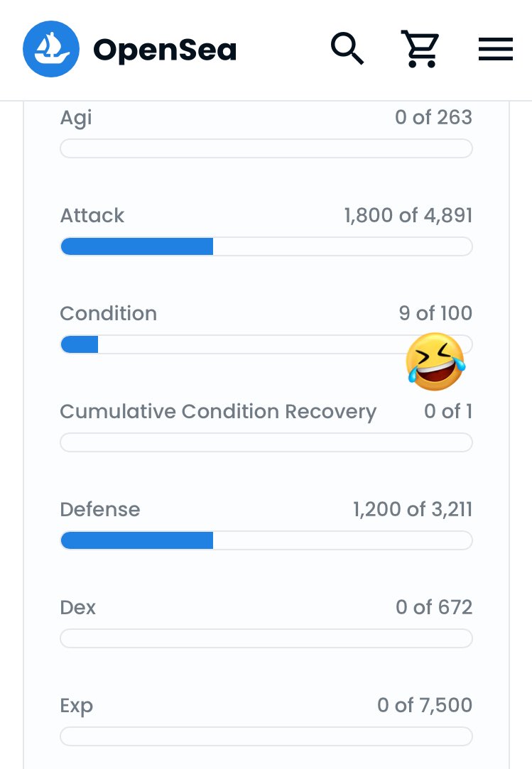Image resolution: width=532 pixels, height=769 pixels.
Task: Click the Cumulative Condition Recovery bar
Action: pos(266,442)
